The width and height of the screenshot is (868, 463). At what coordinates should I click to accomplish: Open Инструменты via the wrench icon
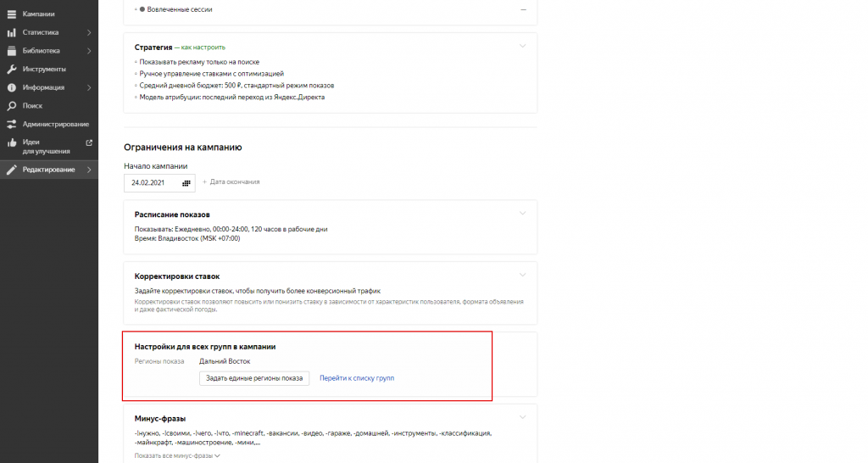[x=12, y=70]
